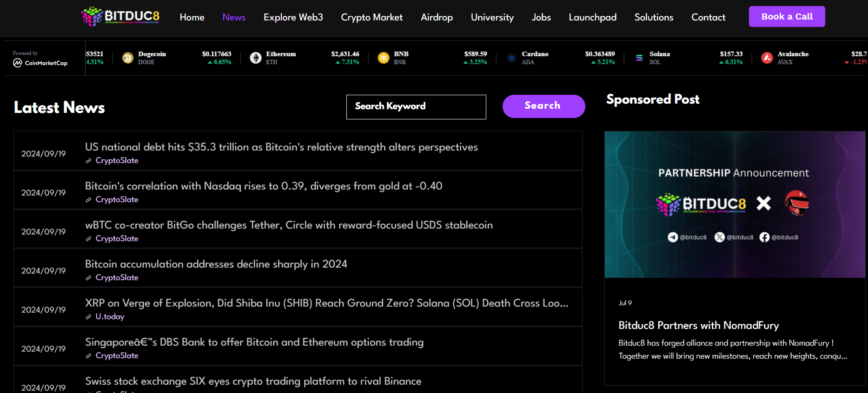Open the News menu item

coord(234,17)
